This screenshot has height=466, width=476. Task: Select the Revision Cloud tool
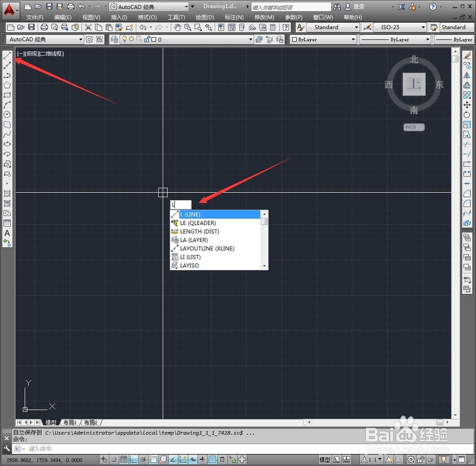click(x=7, y=124)
